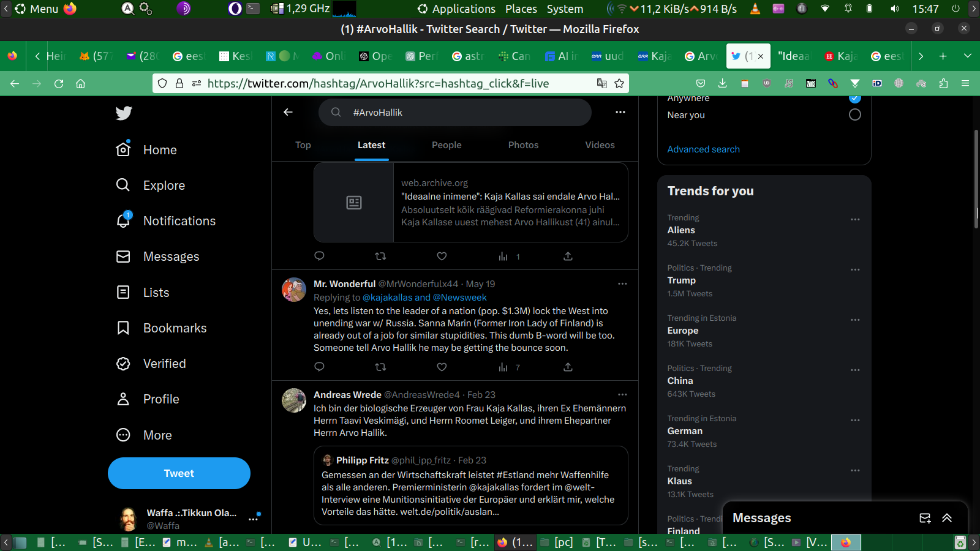Screen dimensions: 980x551
Task: Select the Latest tab
Action: (371, 145)
